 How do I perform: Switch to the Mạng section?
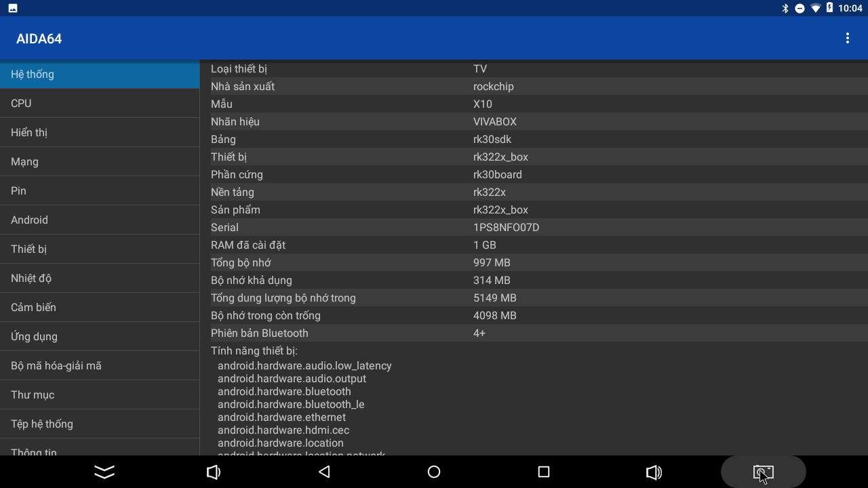100,161
